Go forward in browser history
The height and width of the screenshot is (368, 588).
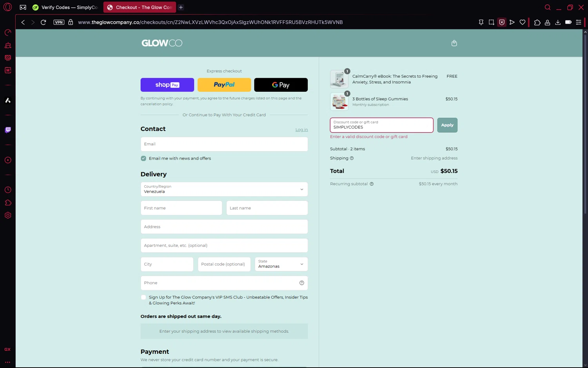point(33,22)
